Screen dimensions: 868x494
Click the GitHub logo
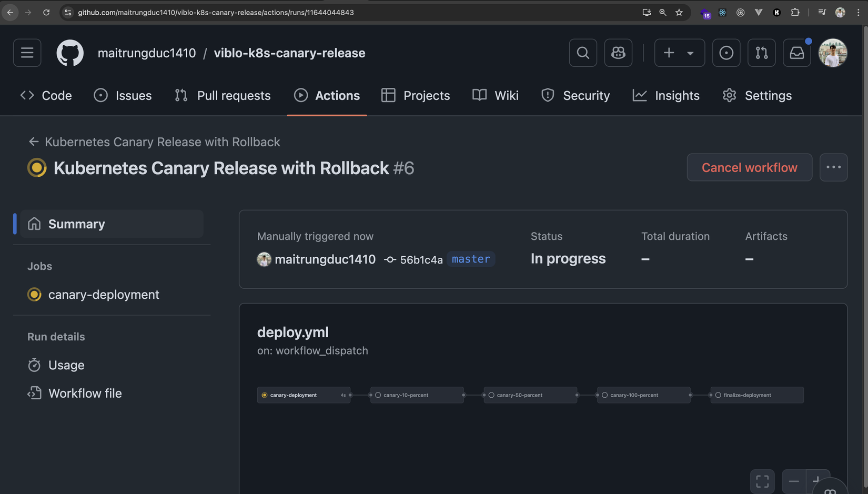pos(69,53)
